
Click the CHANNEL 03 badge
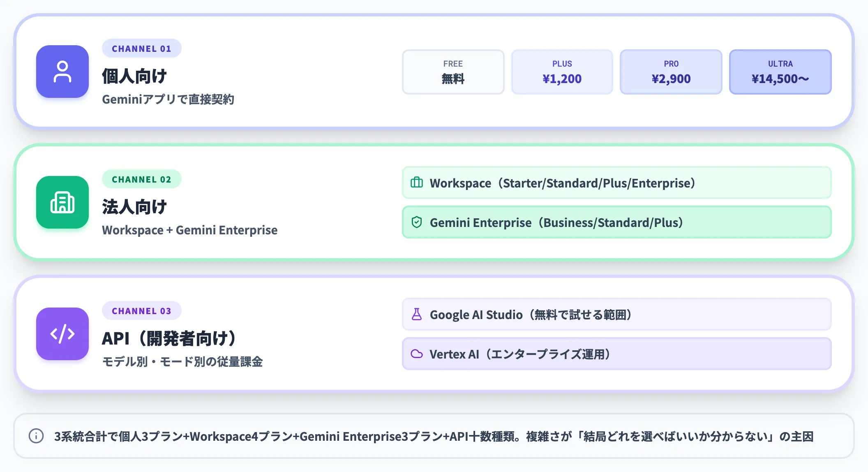click(141, 311)
